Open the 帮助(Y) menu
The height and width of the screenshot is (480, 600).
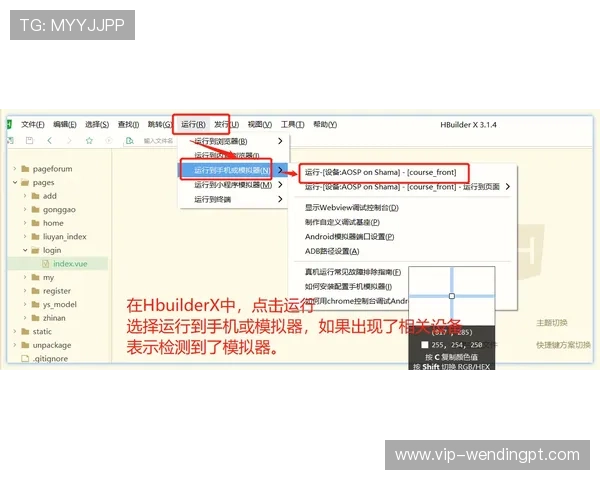(325, 124)
